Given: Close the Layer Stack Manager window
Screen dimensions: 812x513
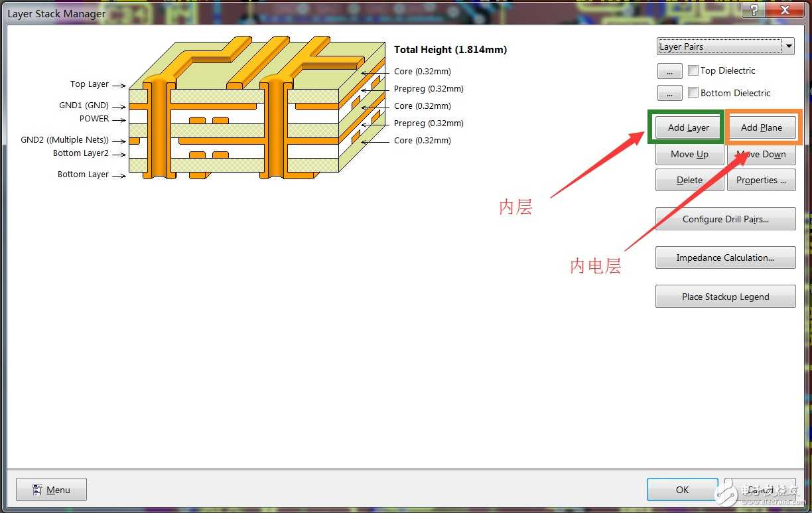Looking at the screenshot, I should click(x=785, y=10).
